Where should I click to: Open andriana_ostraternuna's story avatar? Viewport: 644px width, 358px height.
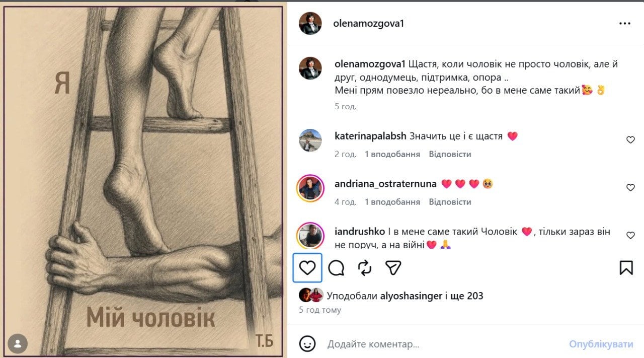(310, 188)
